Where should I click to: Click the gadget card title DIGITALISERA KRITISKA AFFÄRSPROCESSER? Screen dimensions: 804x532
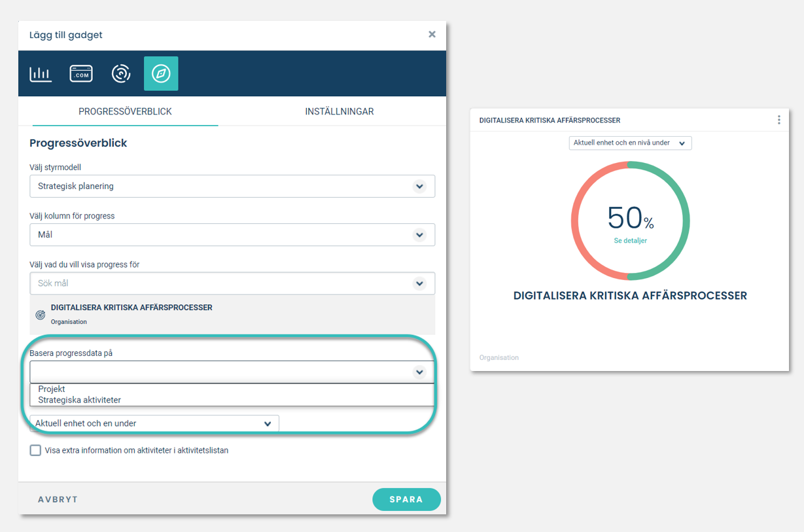[x=550, y=120]
